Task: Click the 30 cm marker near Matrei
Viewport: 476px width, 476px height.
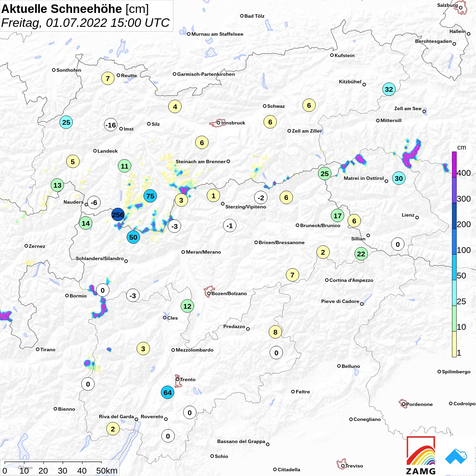Action: click(x=399, y=178)
